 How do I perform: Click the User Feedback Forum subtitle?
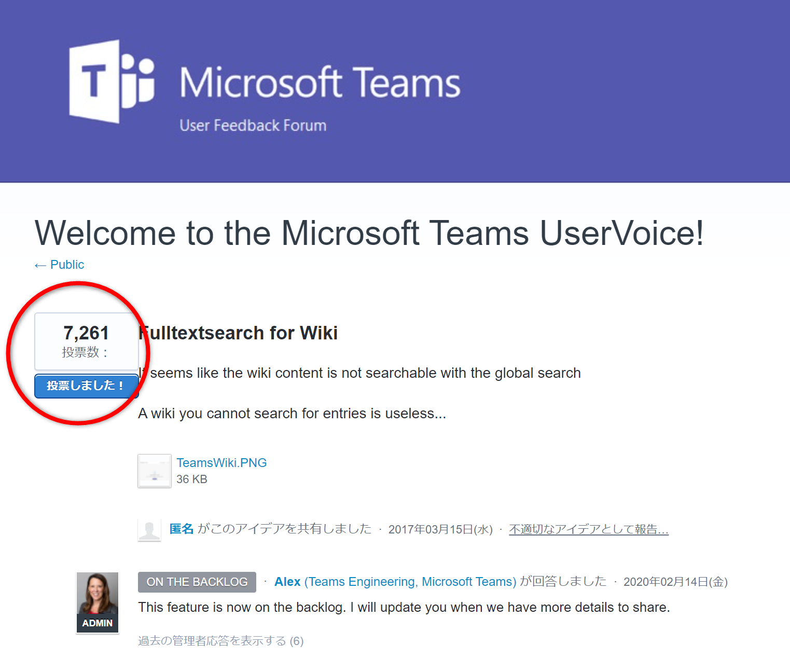(x=253, y=126)
